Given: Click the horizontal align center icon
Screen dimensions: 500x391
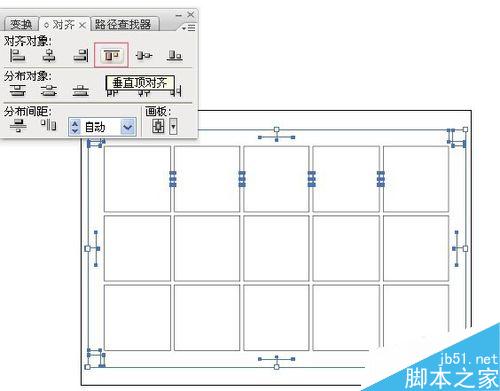Looking at the screenshot, I should (x=49, y=55).
